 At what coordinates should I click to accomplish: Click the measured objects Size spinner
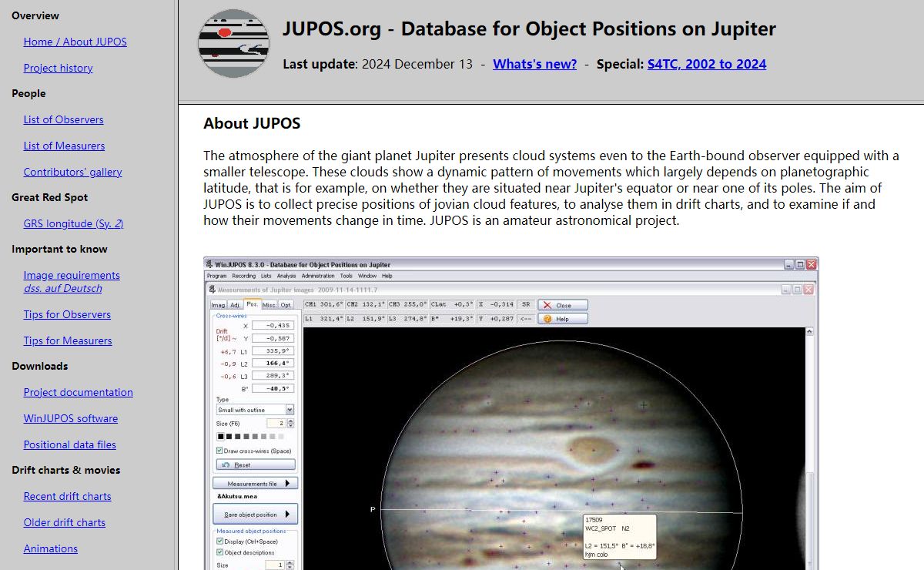pyautogui.click(x=290, y=565)
